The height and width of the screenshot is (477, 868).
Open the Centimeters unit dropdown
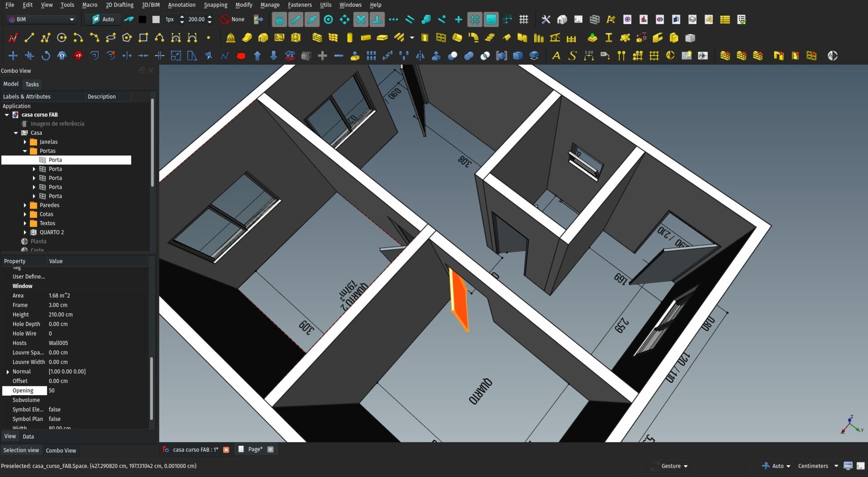pyautogui.click(x=818, y=466)
